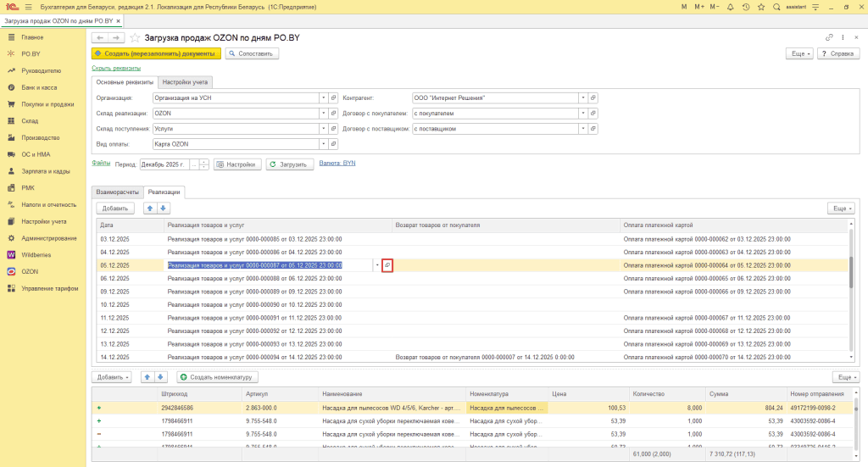Move realization row down arrow
The height and width of the screenshot is (467, 868).
[164, 208]
